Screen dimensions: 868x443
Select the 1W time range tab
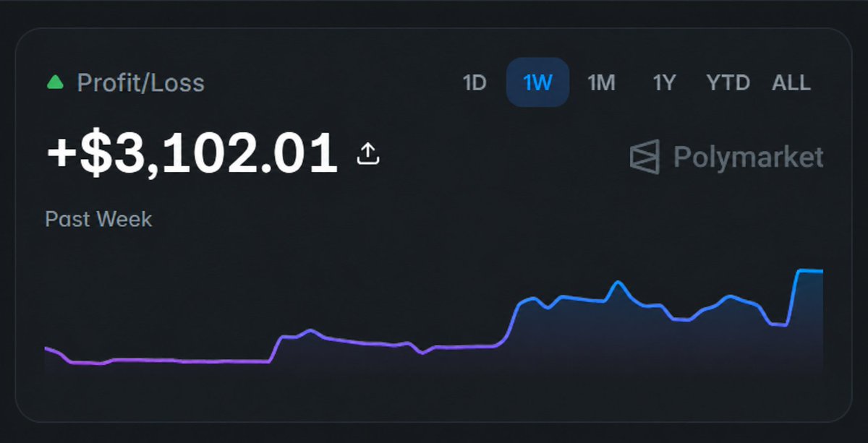click(537, 82)
